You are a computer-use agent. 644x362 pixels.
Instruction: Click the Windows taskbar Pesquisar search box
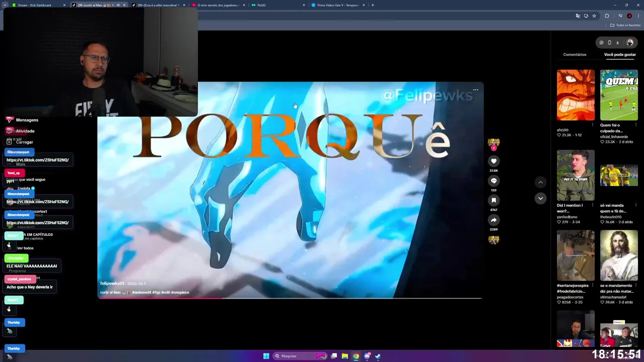pyautogui.click(x=299, y=356)
